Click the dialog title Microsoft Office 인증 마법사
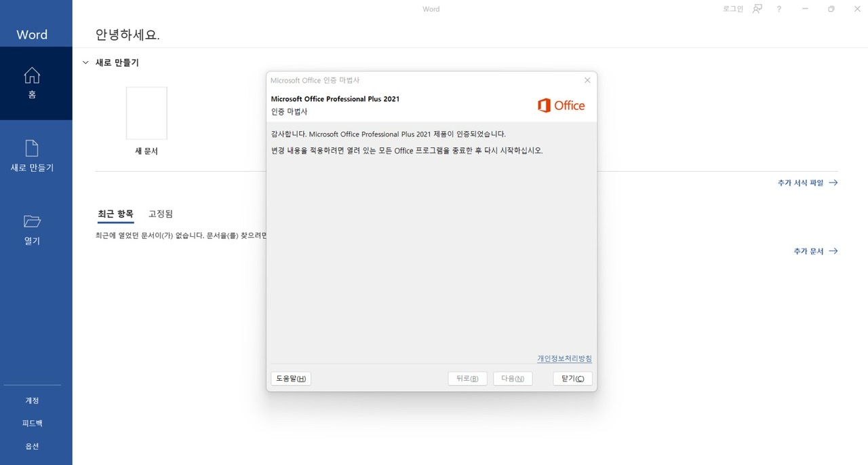This screenshot has height=465, width=868. tap(315, 80)
